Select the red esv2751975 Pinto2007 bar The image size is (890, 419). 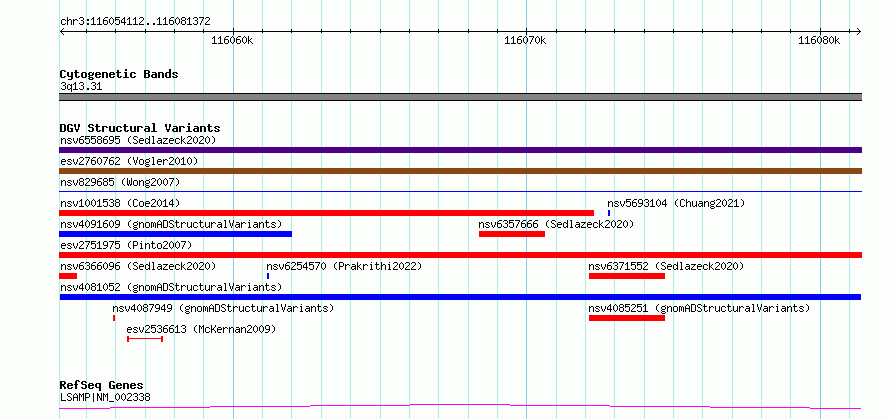coord(460,255)
